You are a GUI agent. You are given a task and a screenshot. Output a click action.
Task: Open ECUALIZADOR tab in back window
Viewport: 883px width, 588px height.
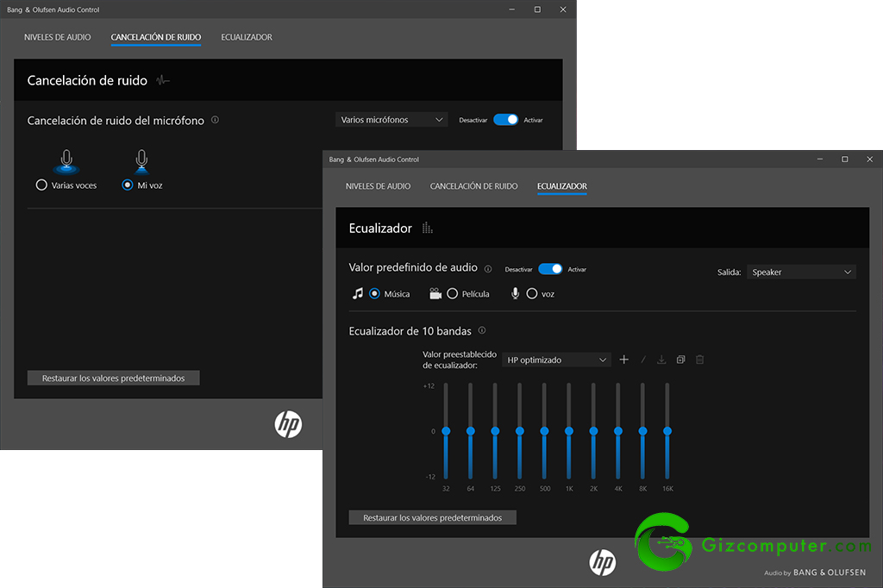pos(247,37)
